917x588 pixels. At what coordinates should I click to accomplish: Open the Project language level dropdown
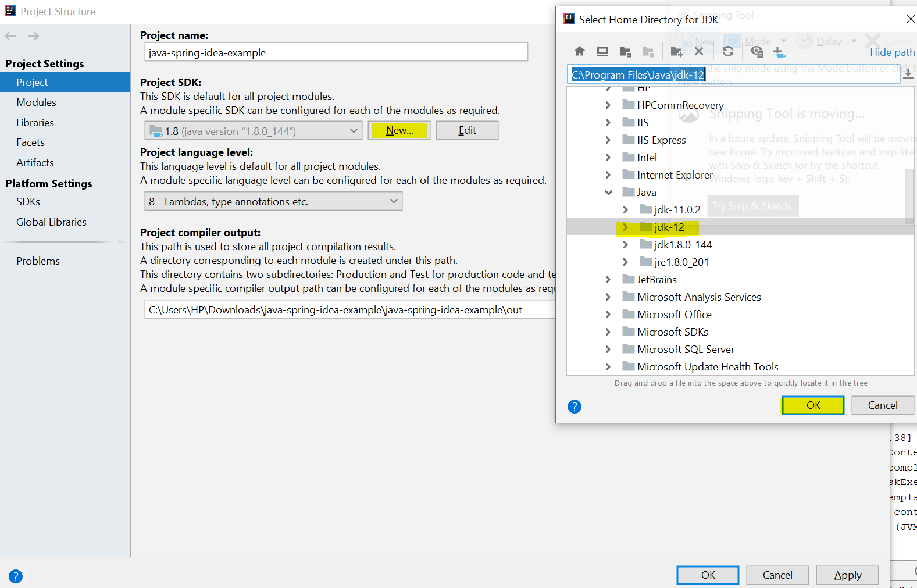click(x=273, y=201)
